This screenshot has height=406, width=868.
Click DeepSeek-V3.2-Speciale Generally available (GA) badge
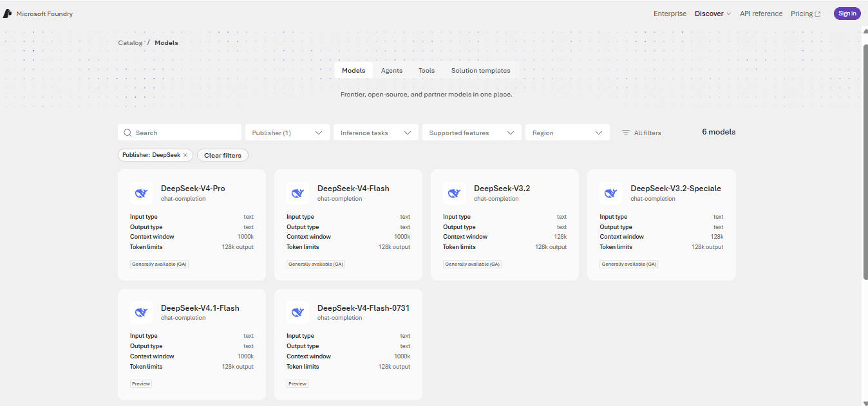coord(628,264)
